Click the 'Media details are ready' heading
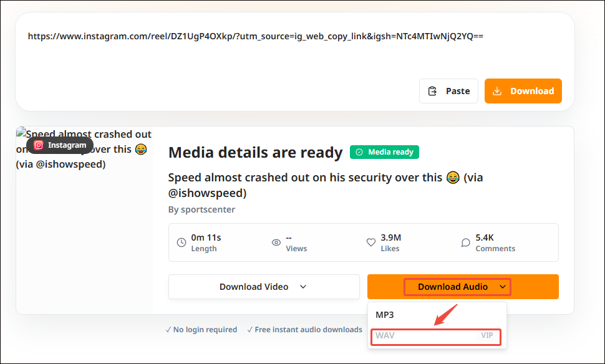This screenshot has height=364, width=605. 256,152
